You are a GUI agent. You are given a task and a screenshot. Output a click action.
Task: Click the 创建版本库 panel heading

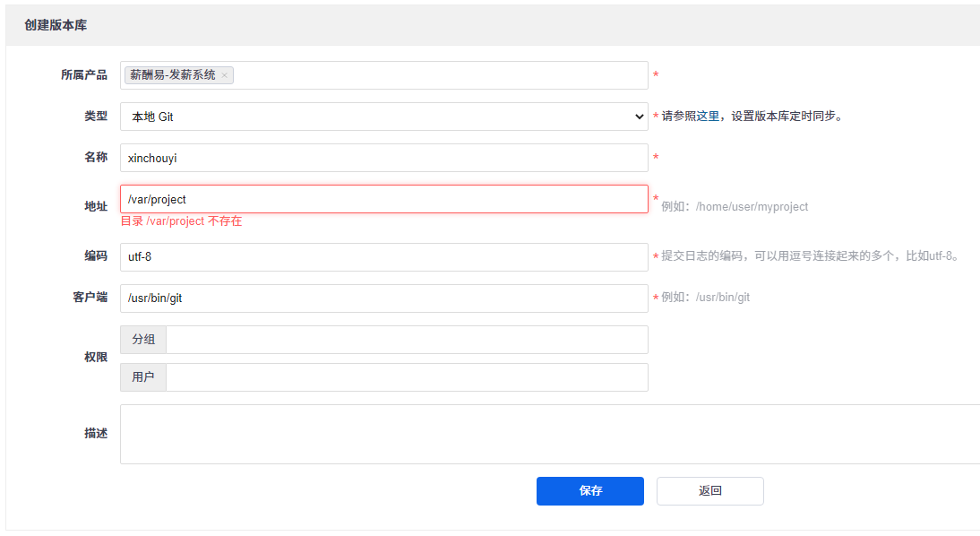coord(56,25)
